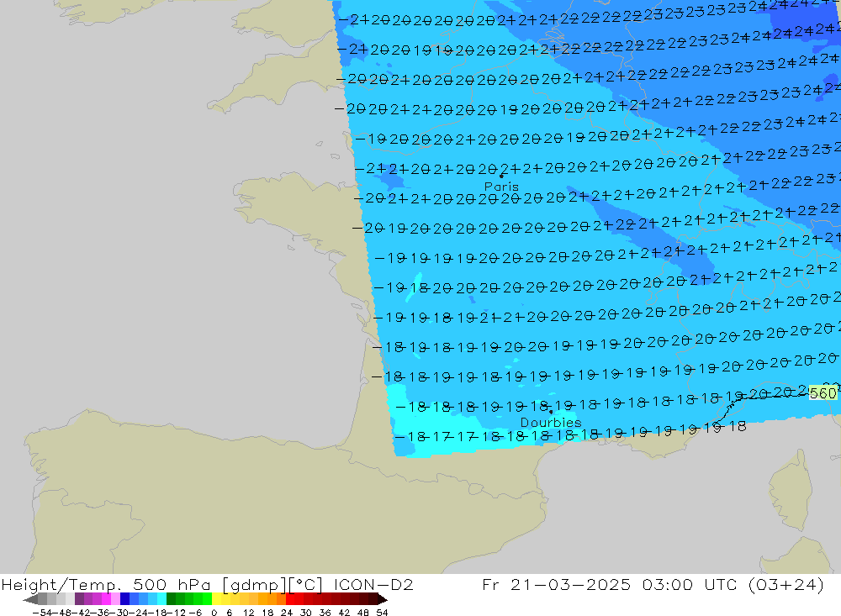841x616 pixels.
Task: Click the '0' value on the legend scale
Action: (x=214, y=613)
